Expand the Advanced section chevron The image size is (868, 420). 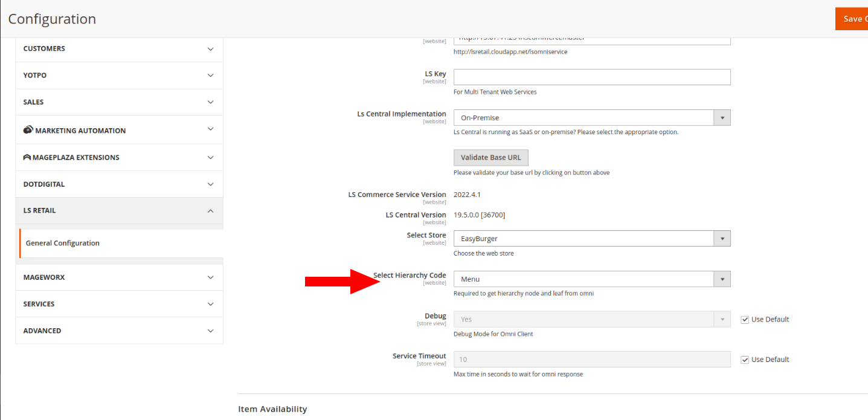pos(210,331)
